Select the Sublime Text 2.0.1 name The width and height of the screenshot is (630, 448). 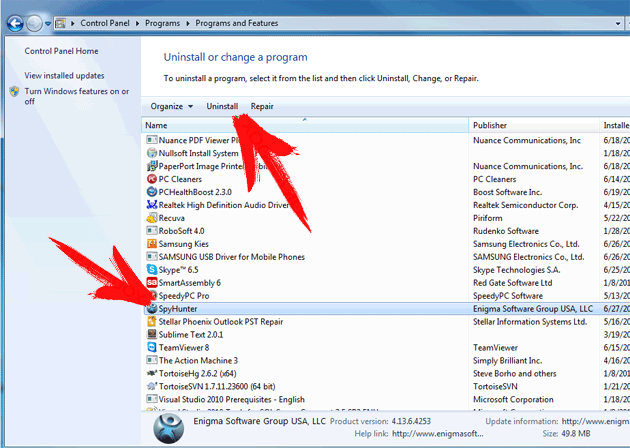pos(191,335)
